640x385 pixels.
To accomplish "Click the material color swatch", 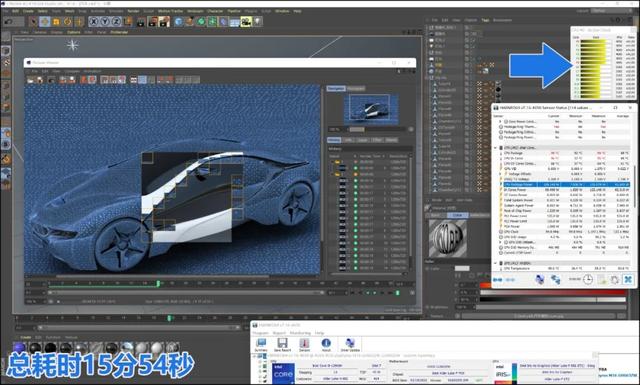I will pos(462,268).
